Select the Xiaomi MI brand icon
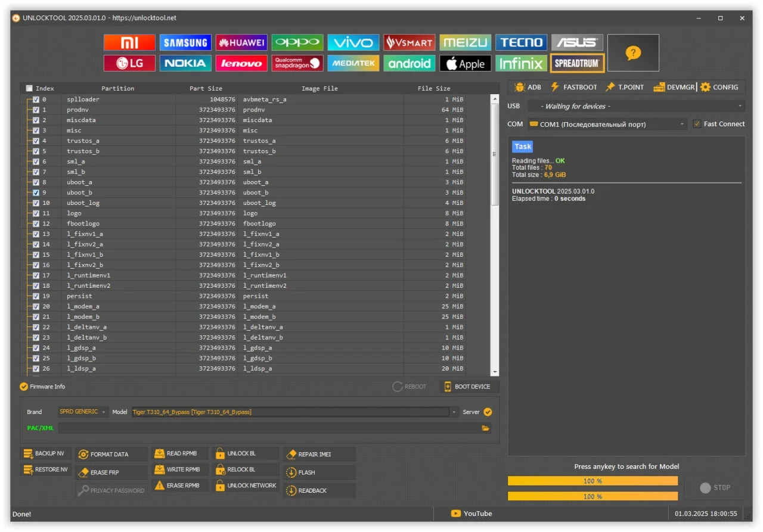Image resolution: width=763 pixels, height=532 pixels. pyautogui.click(x=129, y=42)
